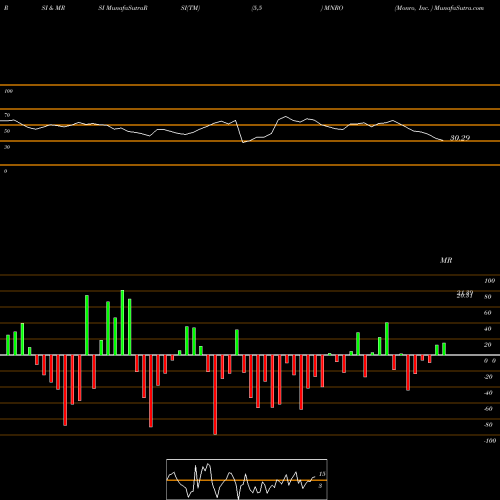Click the "(5,5" parameter text
The image size is (500, 500).
pyautogui.click(x=257, y=8)
